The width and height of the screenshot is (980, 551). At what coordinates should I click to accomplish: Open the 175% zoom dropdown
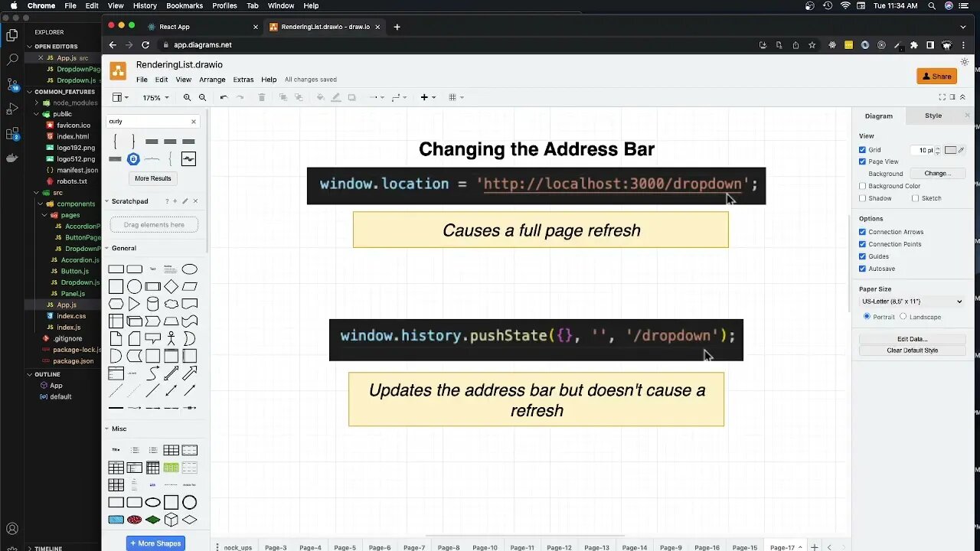155,98
